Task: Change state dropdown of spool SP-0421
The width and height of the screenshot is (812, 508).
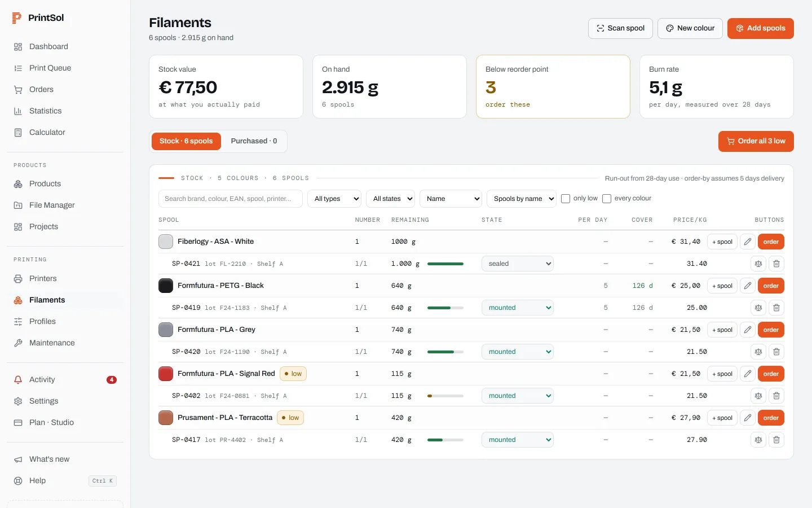Action: point(518,264)
